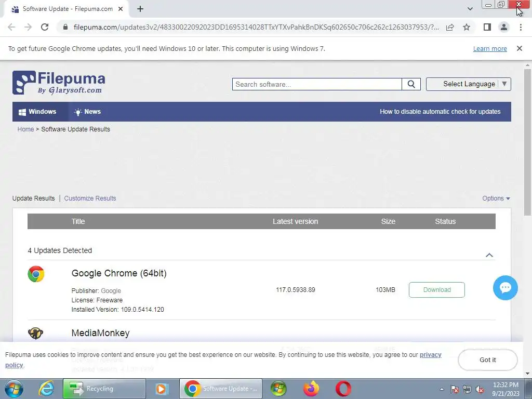Click the magnifier search button
Image resolution: width=532 pixels, height=399 pixels.
[x=411, y=84]
